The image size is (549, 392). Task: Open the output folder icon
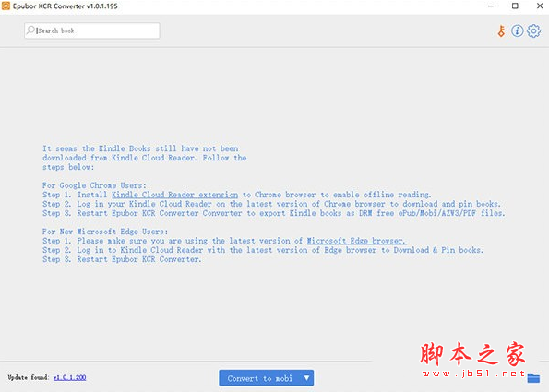[x=533, y=378]
